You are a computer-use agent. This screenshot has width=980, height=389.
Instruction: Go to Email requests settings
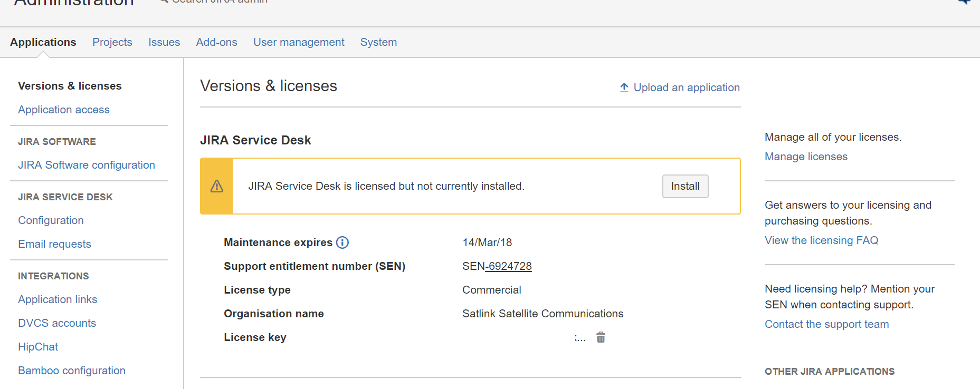54,244
